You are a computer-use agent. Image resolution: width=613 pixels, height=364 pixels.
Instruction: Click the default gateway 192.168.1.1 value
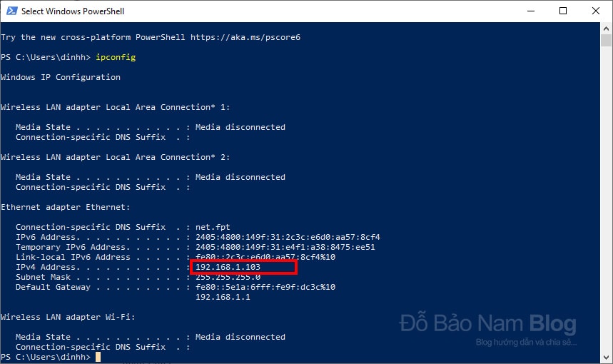223,297
